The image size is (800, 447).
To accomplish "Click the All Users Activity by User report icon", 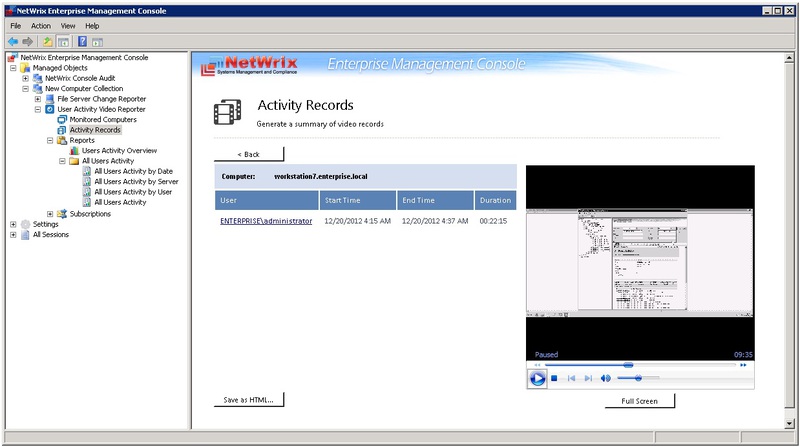I will (87, 192).
